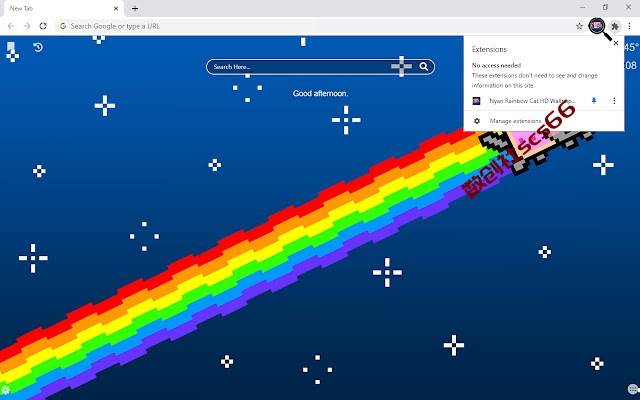Open Chrome's three-dot main menu
The height and width of the screenshot is (400, 640).
point(629,26)
